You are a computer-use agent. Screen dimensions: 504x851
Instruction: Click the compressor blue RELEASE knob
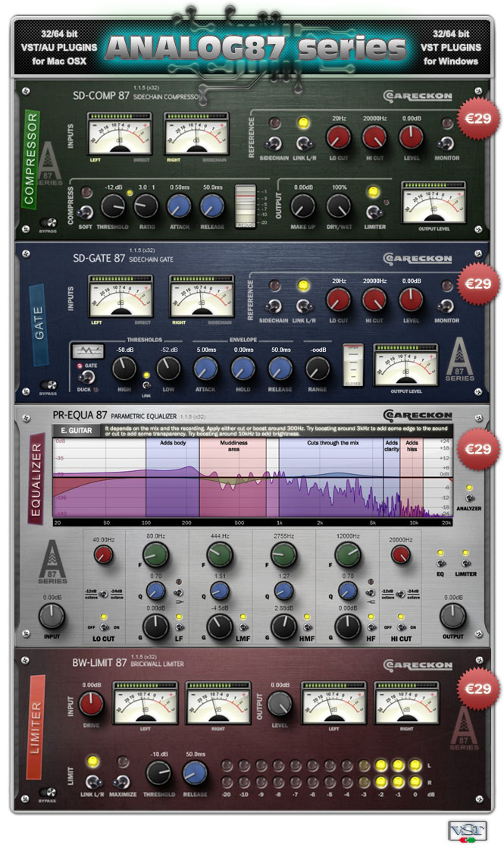(x=212, y=206)
